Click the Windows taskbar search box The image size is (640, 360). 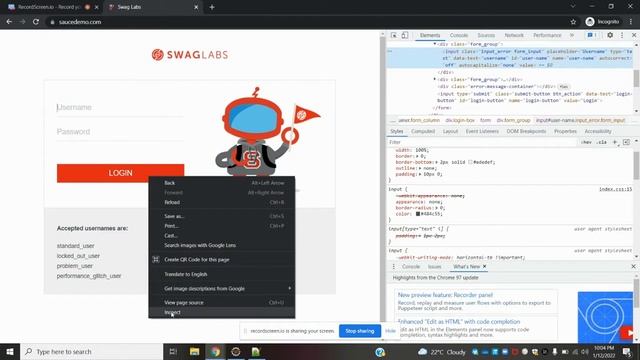pyautogui.click(x=91, y=351)
